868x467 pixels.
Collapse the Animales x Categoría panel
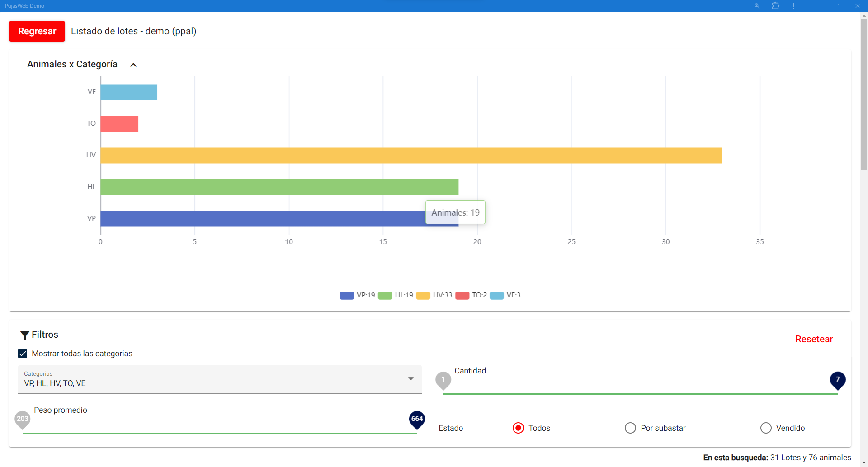133,65
